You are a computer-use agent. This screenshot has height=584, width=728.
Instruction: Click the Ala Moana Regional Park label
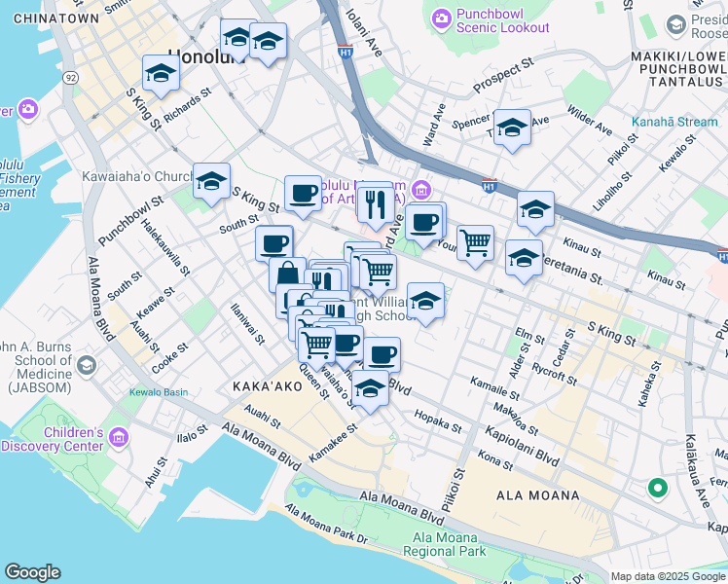click(x=445, y=544)
